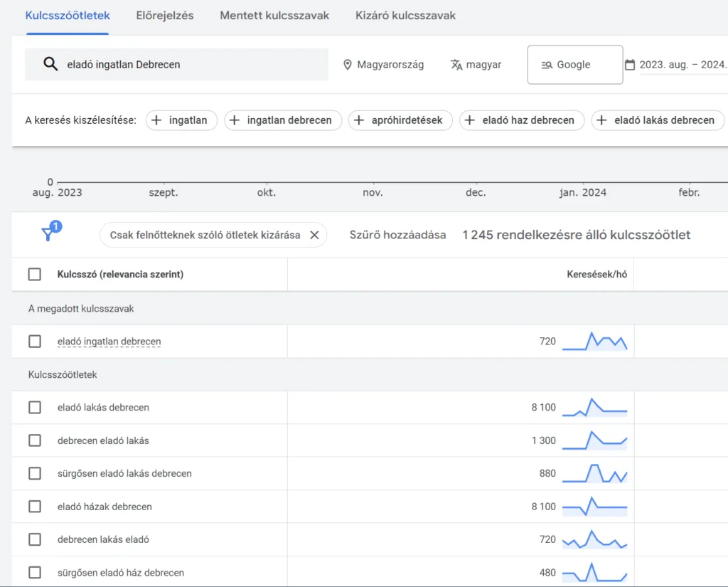This screenshot has height=587, width=728.
Task: Switch to Kulcsszóötletek tab
Action: coord(68,16)
